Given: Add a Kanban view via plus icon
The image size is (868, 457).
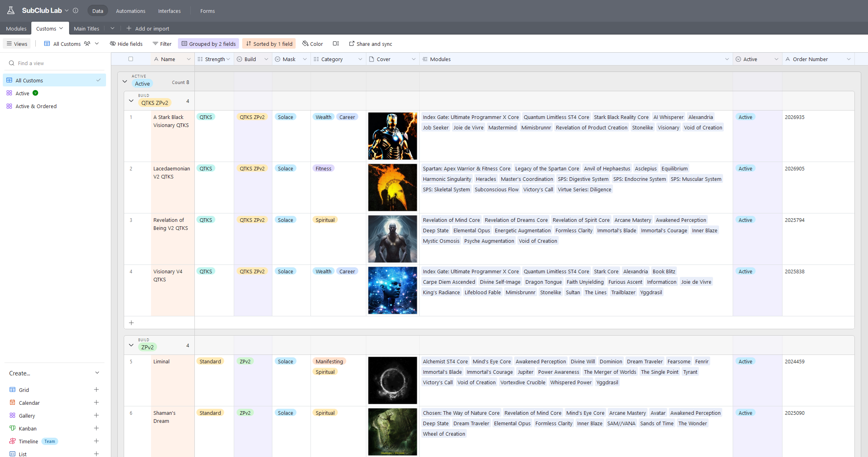Looking at the screenshot, I should click(96, 428).
